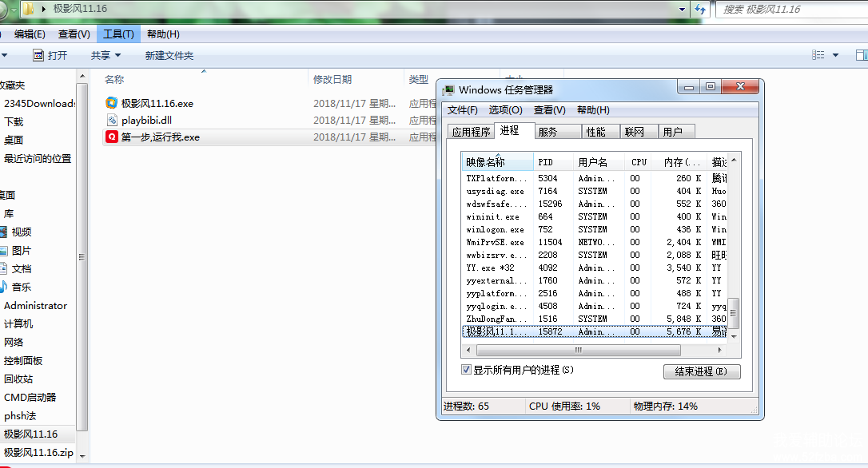Image resolution: width=868 pixels, height=468 pixels.
Task: Switch to the 服务 tab
Action: pos(557,132)
